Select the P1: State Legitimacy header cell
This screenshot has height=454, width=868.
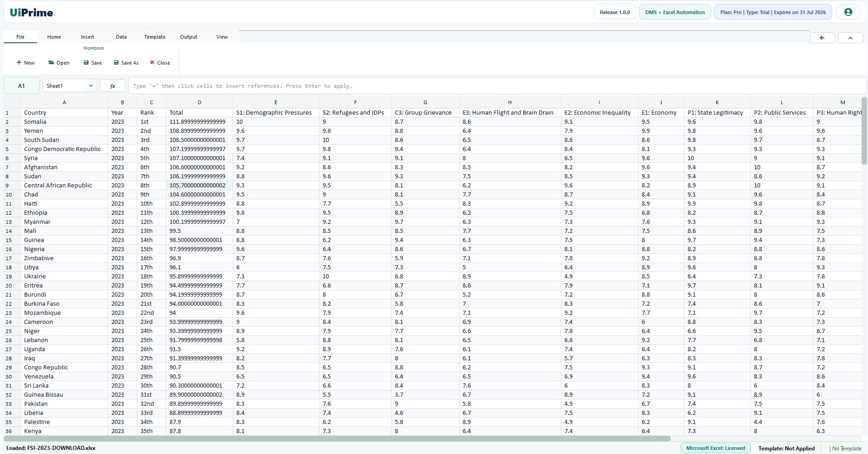click(x=717, y=113)
